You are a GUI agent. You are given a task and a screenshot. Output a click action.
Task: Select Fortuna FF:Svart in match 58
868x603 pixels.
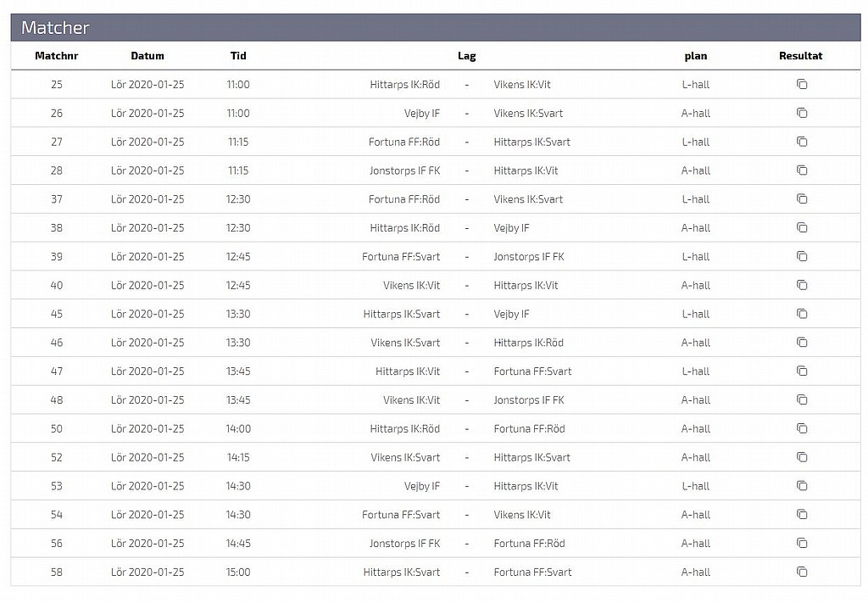tap(532, 572)
